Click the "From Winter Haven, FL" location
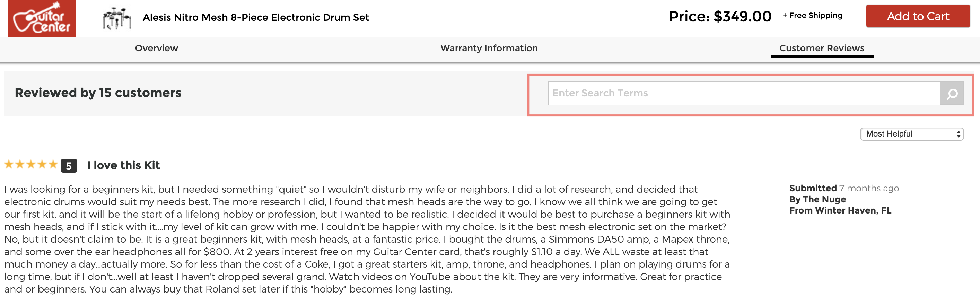The height and width of the screenshot is (296, 980). [x=840, y=210]
